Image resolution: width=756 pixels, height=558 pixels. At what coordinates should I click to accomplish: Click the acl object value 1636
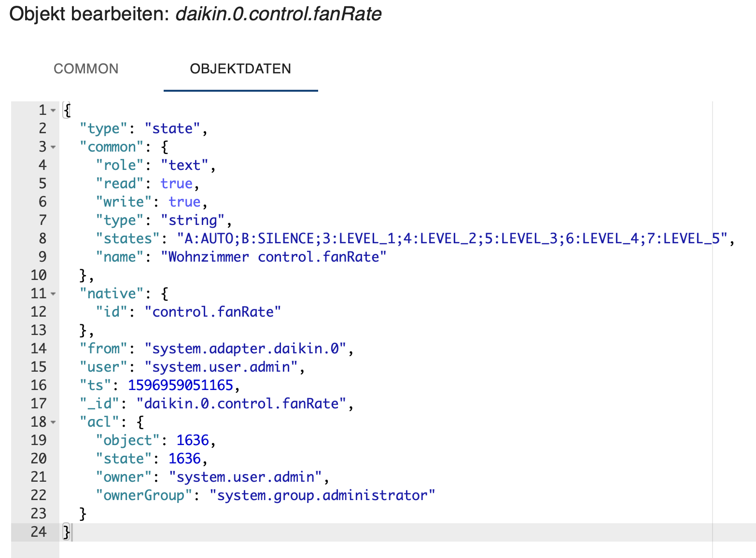click(x=192, y=440)
